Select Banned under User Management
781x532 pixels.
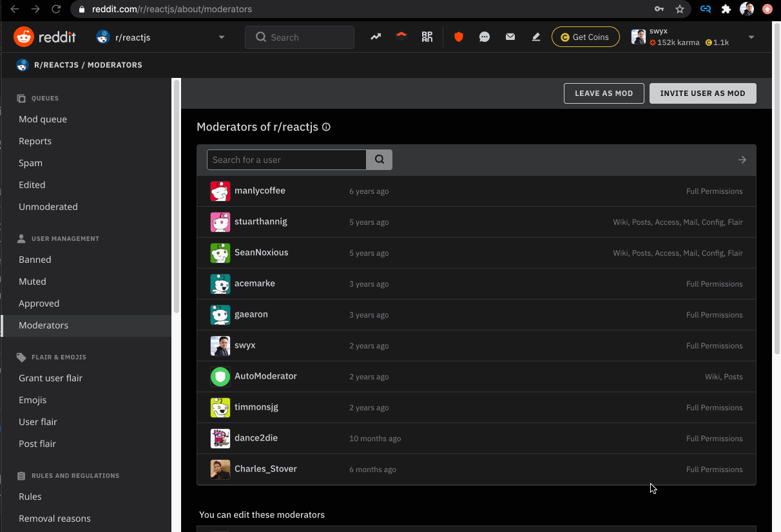[35, 260]
